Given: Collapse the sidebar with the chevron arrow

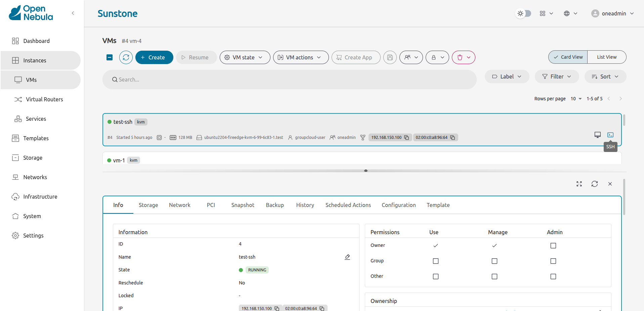Looking at the screenshot, I should pyautogui.click(x=73, y=13).
